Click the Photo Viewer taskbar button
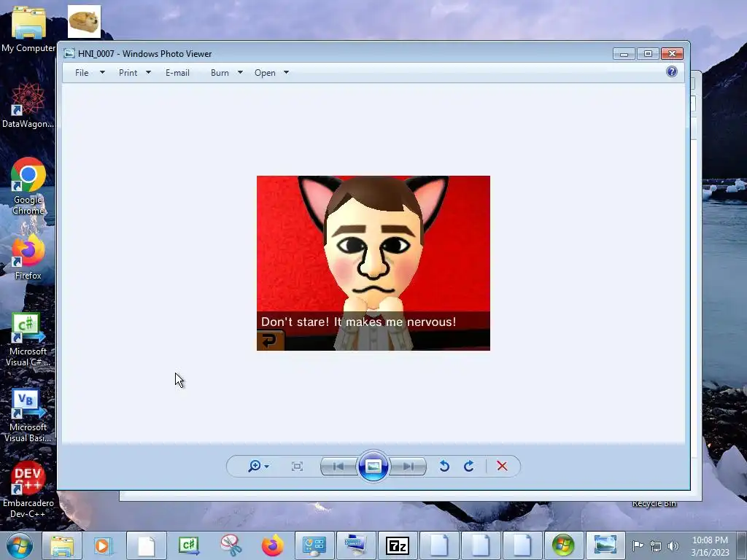 [x=605, y=545]
